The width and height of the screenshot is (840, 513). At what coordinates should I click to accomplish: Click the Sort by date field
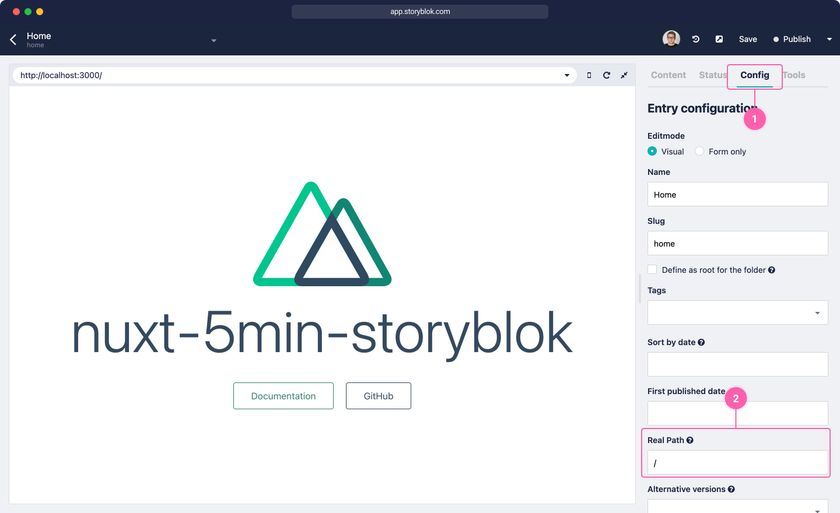tap(738, 365)
